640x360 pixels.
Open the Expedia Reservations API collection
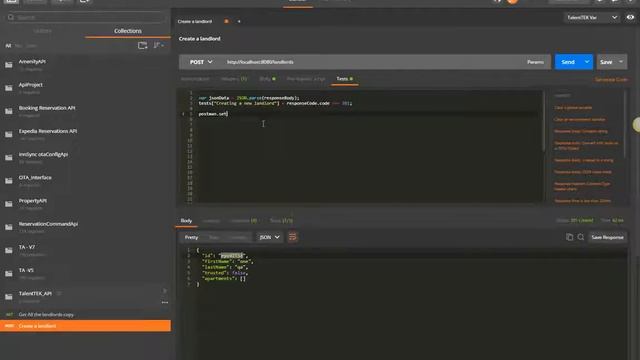point(48,131)
